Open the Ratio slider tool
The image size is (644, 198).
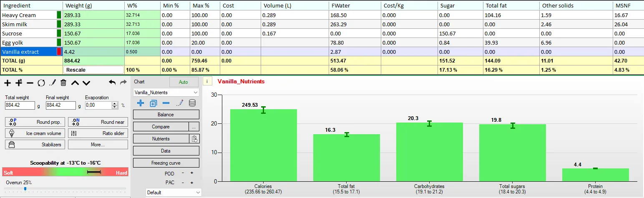coord(98,133)
